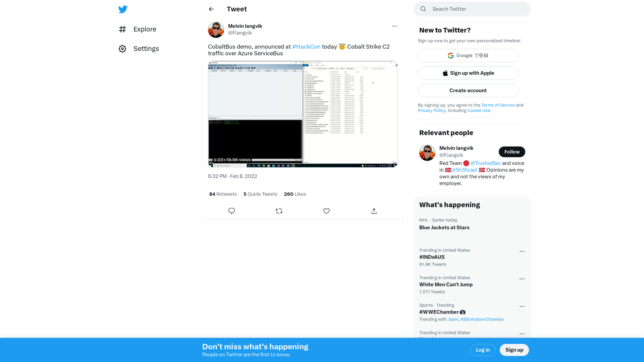Screen dimensions: 644x362
Task: Click the Log in button
Action: pos(483,350)
